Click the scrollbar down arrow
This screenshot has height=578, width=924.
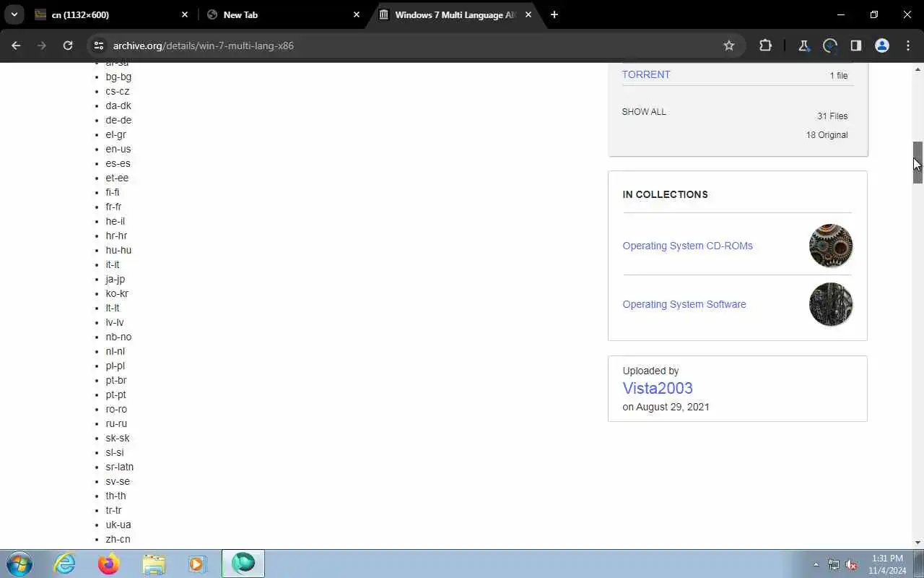(x=918, y=543)
